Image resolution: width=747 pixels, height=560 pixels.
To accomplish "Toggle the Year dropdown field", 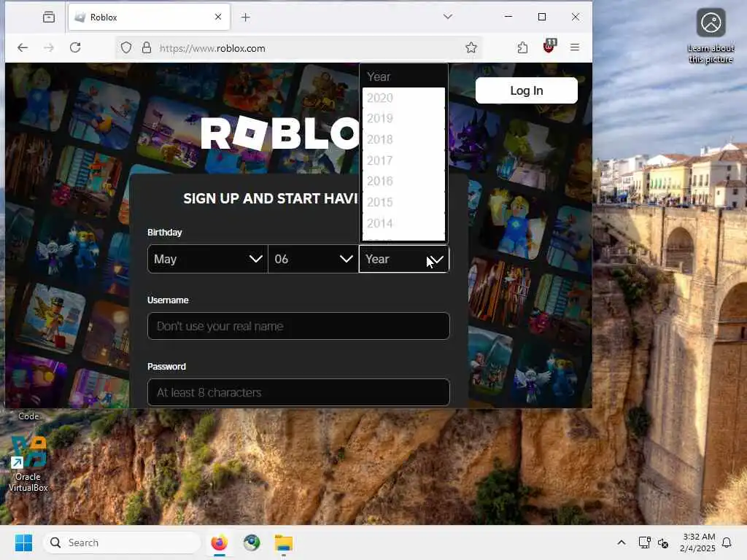I will coord(404,259).
